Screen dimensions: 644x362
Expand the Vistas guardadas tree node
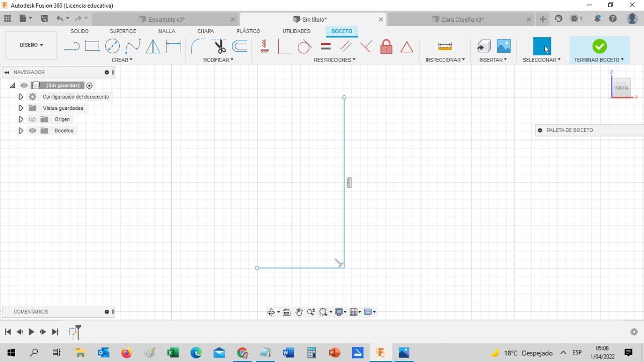[x=21, y=108]
